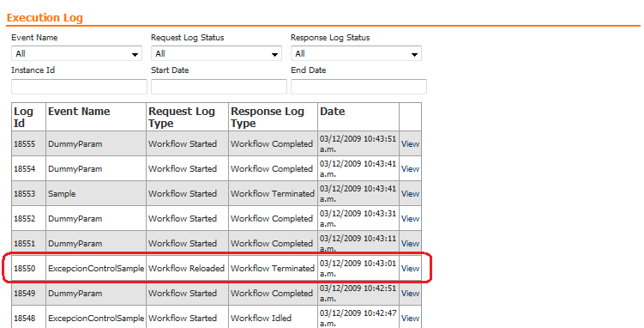Click date 03/12/2009 10:43:31 a.m.
This screenshot has width=644, height=328.
coord(358,219)
